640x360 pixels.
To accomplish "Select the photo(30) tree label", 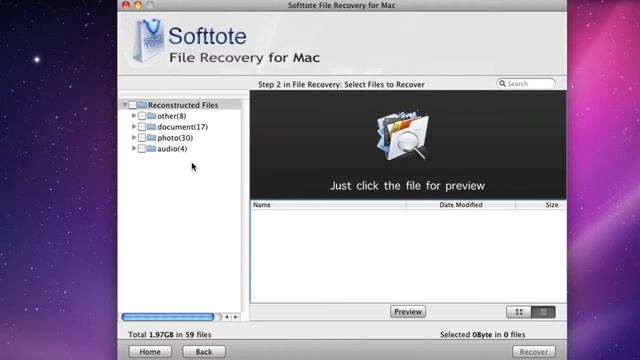I will point(175,138).
